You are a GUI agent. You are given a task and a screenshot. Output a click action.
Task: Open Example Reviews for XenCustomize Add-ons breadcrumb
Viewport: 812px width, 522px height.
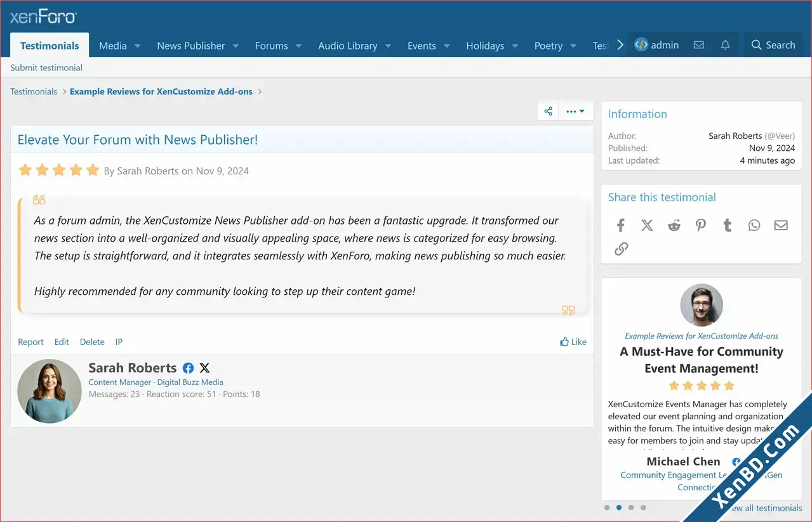pyautogui.click(x=161, y=91)
